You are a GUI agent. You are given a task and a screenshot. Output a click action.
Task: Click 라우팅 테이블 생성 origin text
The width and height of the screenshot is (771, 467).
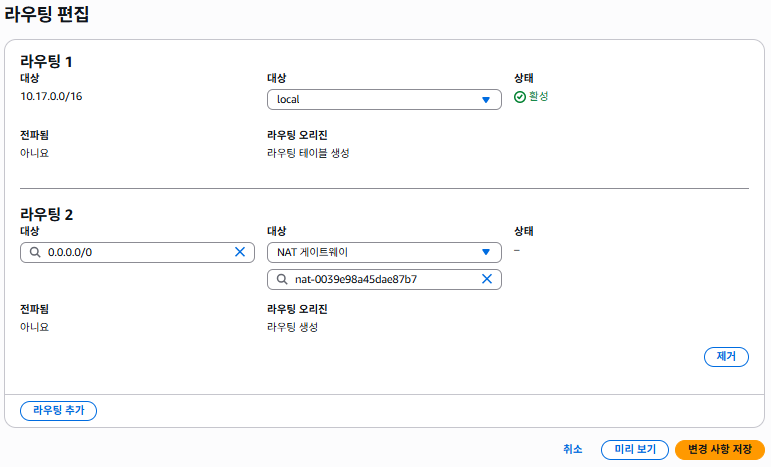tap(308, 153)
